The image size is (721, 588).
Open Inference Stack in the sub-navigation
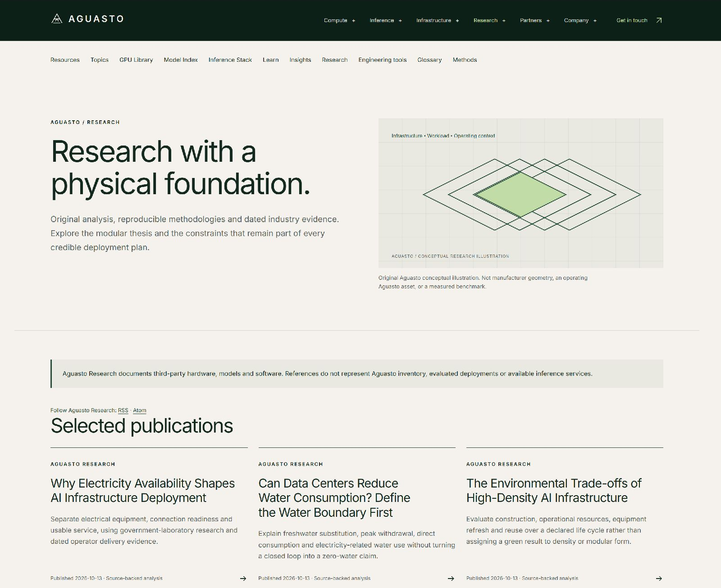230,60
